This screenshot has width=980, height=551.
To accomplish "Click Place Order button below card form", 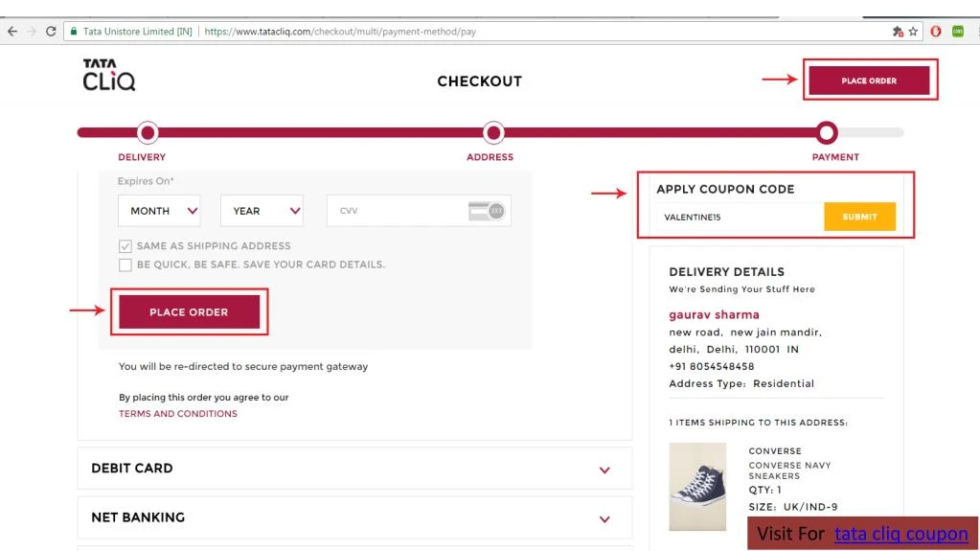I will click(189, 312).
